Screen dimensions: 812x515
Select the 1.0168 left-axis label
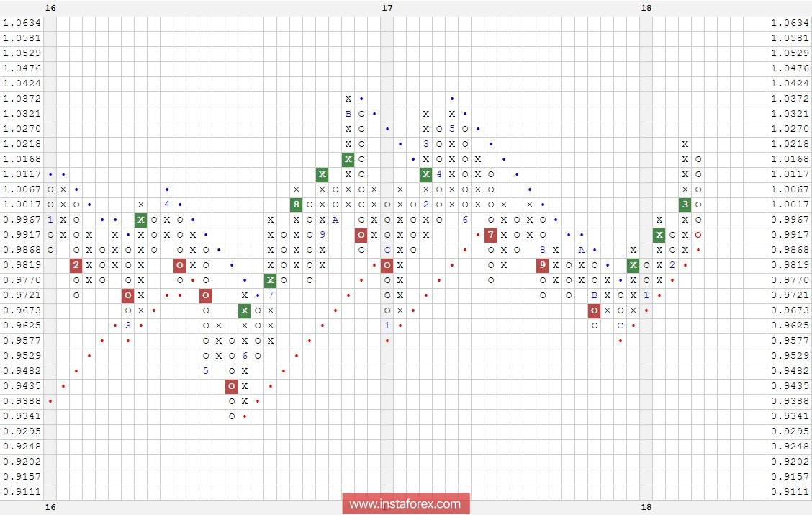(x=22, y=159)
